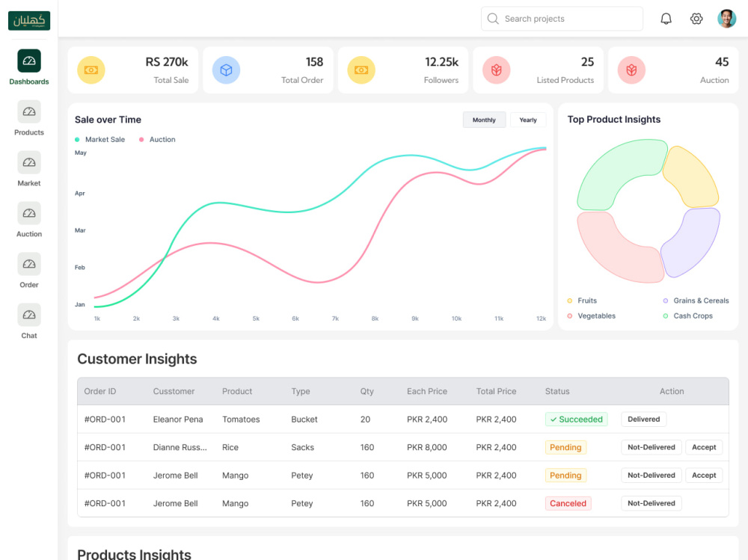This screenshot has height=560, width=748.
Task: Click the Action column header
Action: [672, 391]
